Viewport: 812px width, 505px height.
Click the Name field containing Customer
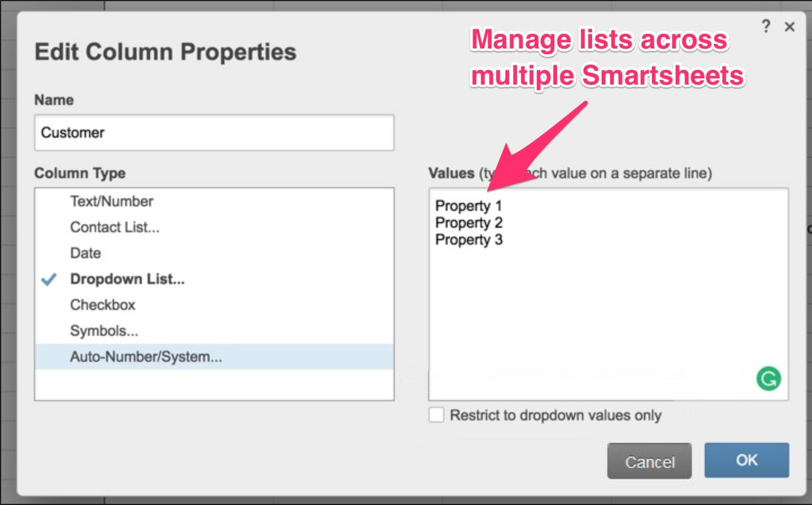click(214, 133)
